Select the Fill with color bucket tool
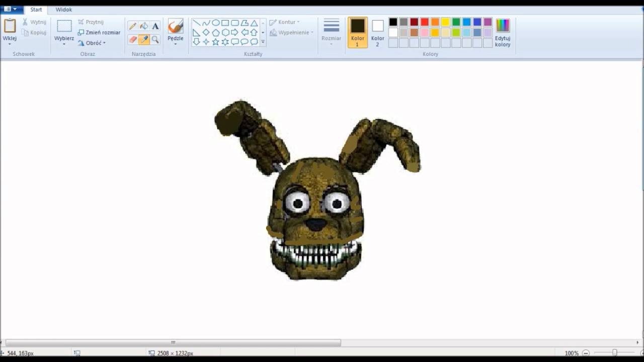 (144, 26)
